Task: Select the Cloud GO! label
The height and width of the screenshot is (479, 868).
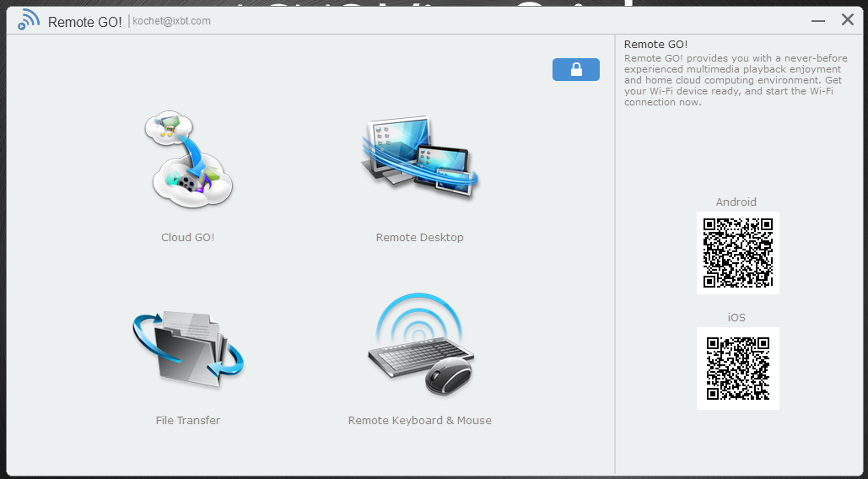Action: tap(187, 237)
